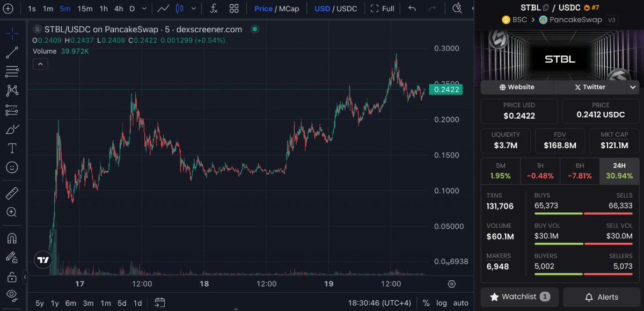644x311 pixels.
Task: Select the crosshair cursor tool
Action: pyautogui.click(x=12, y=33)
